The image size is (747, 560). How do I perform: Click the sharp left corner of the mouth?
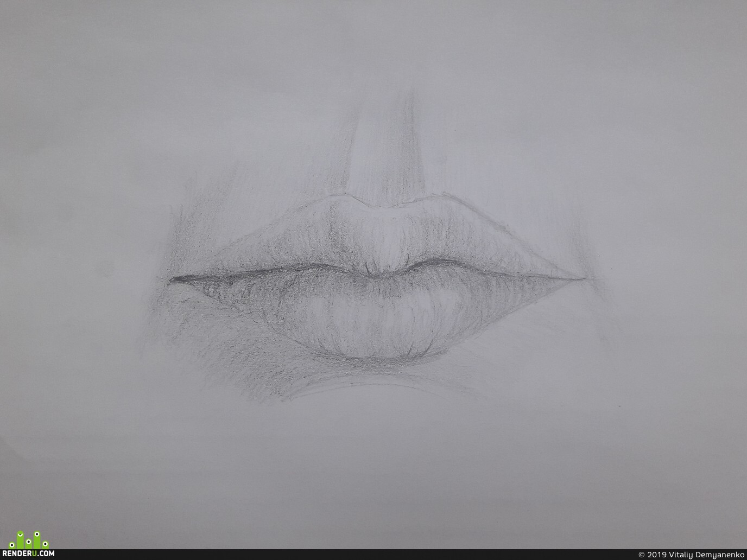tap(174, 280)
